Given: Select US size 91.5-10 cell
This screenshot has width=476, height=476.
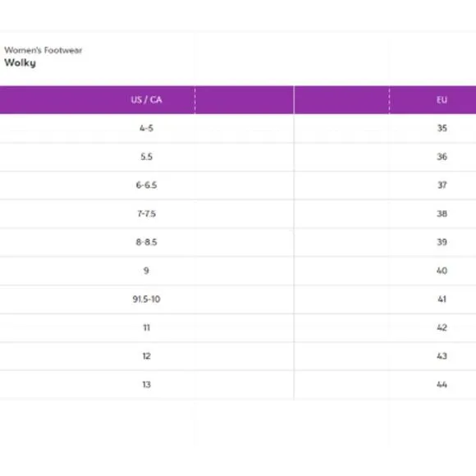Looking at the screenshot, I should pos(146,300).
